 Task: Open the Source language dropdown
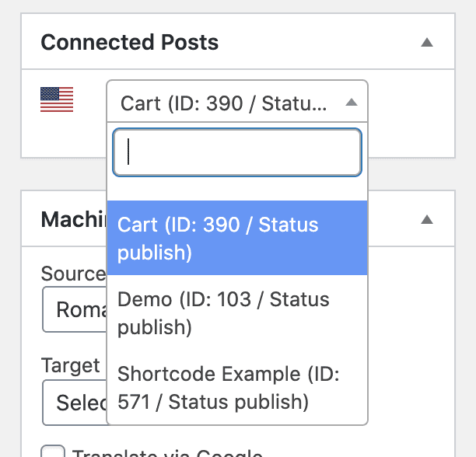tap(75, 311)
